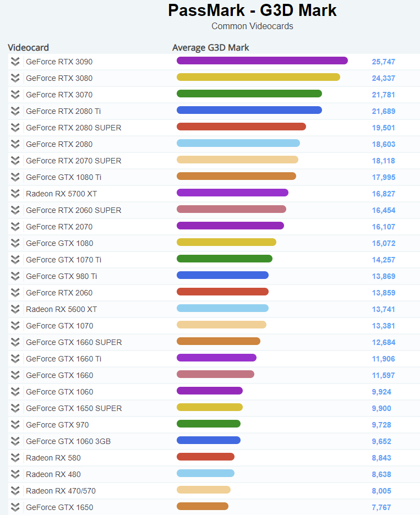Click the 16,107 score value for RTX 2070
Viewport: 420px width, 515px height.
click(384, 227)
